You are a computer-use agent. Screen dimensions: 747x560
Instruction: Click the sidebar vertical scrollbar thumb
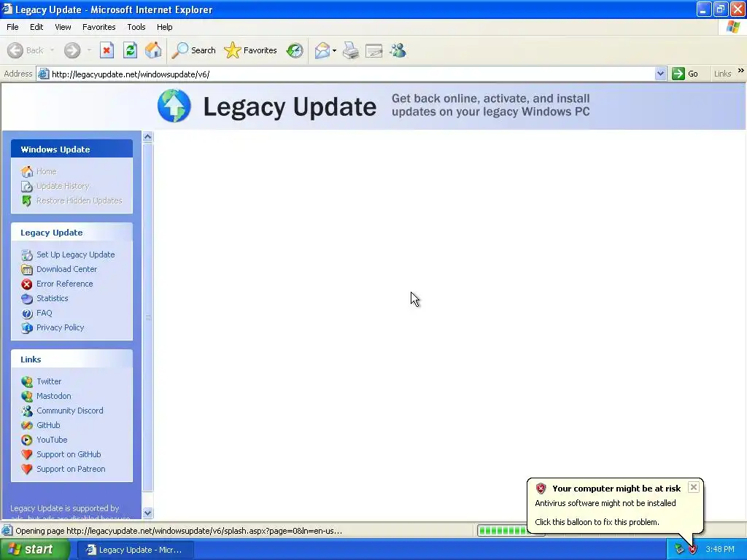tap(147, 317)
